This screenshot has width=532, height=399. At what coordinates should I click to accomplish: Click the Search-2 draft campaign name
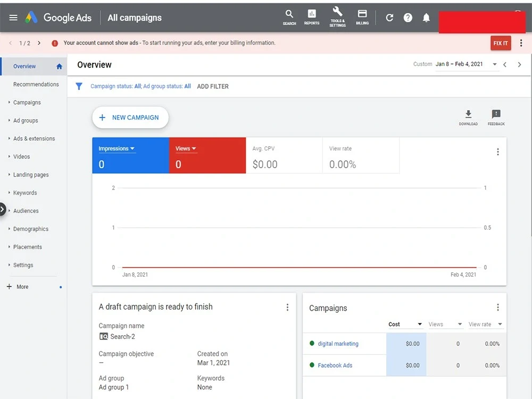122,337
